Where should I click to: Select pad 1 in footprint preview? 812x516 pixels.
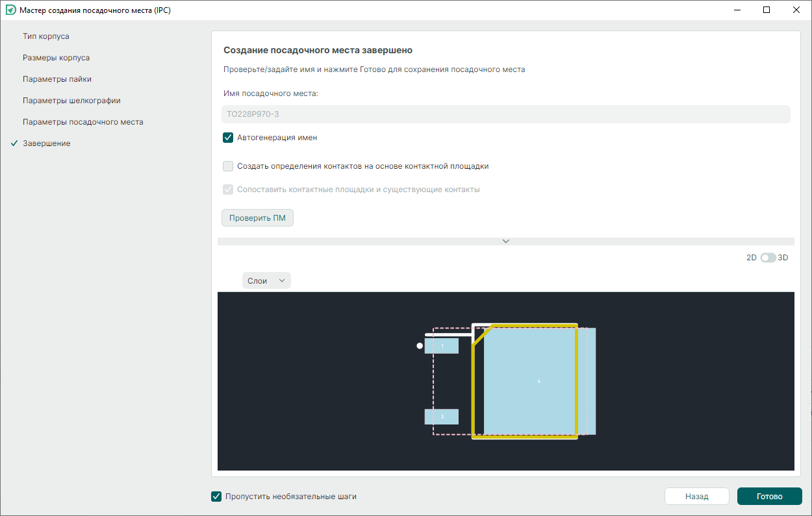point(442,346)
